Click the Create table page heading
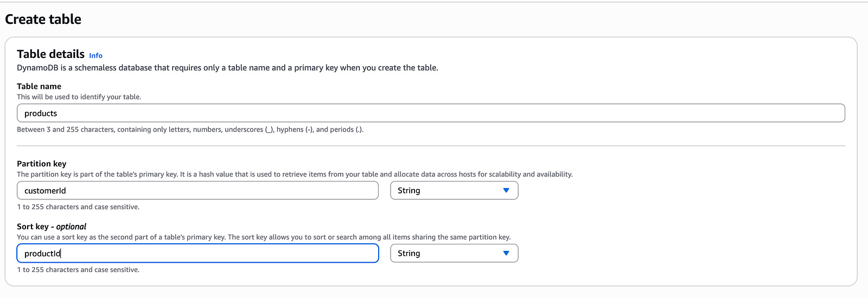This screenshot has width=868, height=298. point(43,20)
